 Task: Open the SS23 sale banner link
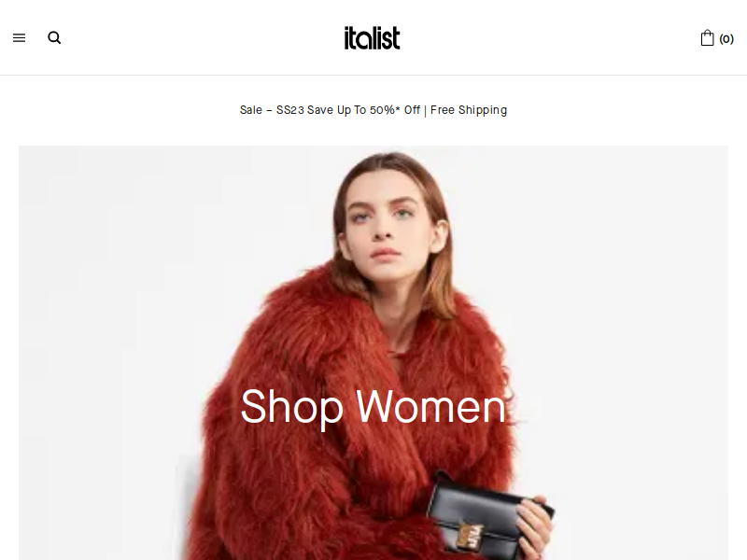[x=373, y=110]
